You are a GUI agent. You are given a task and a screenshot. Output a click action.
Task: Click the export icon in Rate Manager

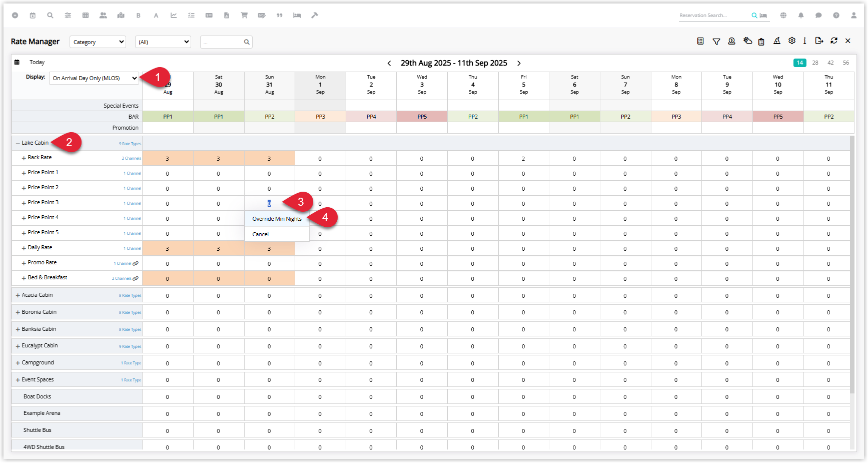click(x=819, y=41)
